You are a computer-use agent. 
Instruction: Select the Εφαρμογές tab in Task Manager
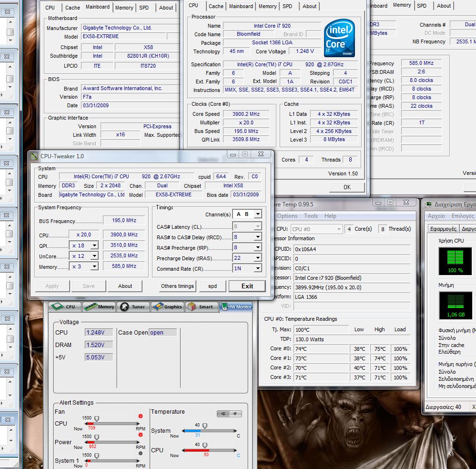(x=443, y=229)
